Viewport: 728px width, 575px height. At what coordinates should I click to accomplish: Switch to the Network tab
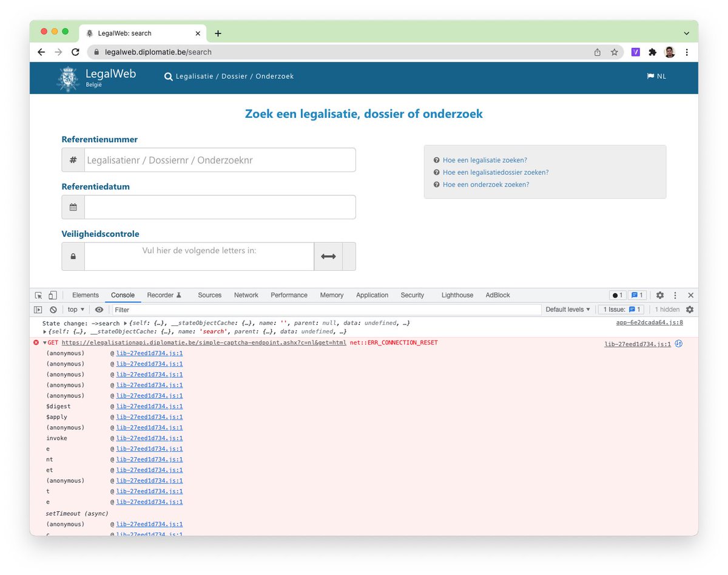tap(246, 295)
